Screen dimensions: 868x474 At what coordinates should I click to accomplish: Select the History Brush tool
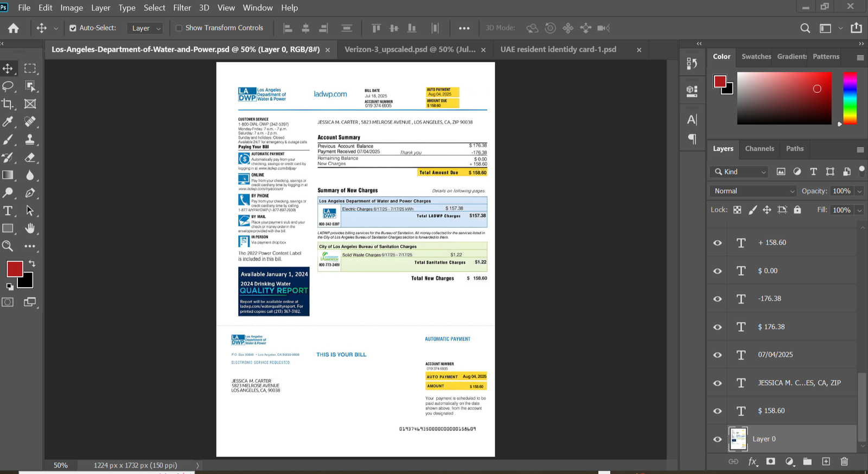8,157
